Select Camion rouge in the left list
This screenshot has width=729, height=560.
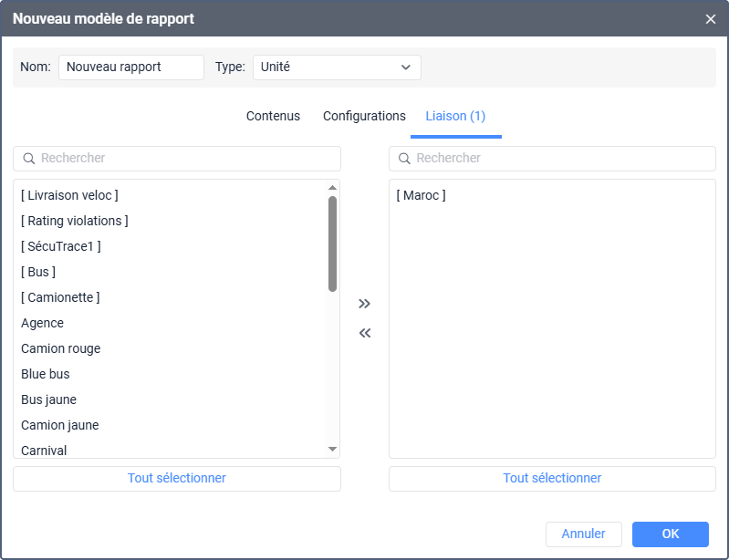pyautogui.click(x=61, y=348)
